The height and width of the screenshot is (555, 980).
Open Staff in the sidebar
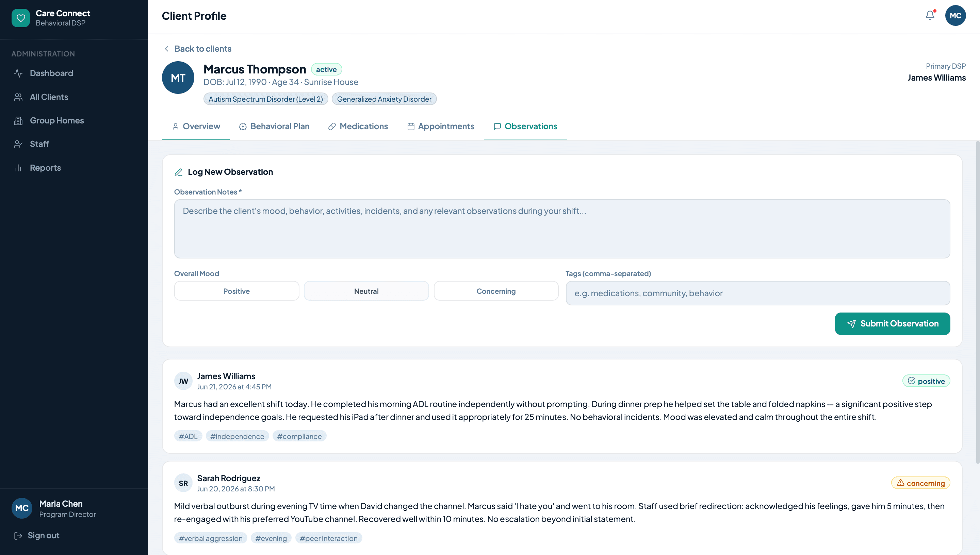(74, 144)
